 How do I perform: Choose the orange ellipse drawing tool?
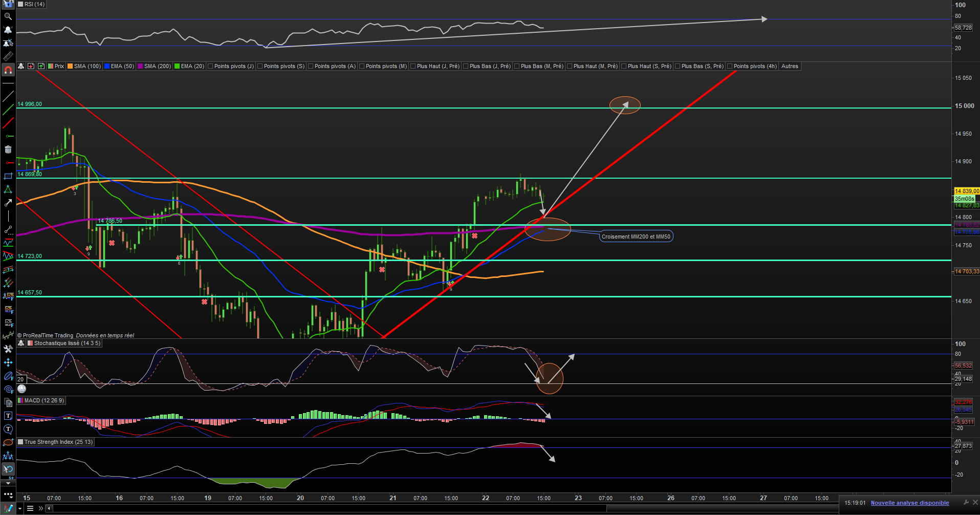pos(8,442)
